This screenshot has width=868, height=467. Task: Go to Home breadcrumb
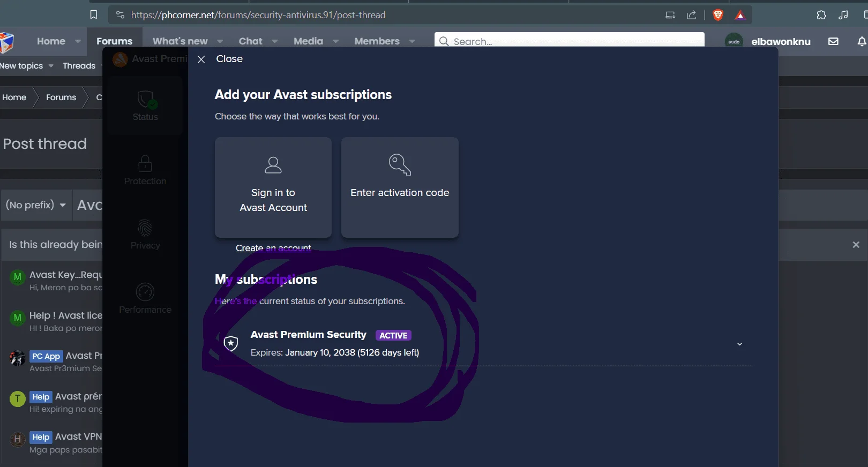coord(14,97)
